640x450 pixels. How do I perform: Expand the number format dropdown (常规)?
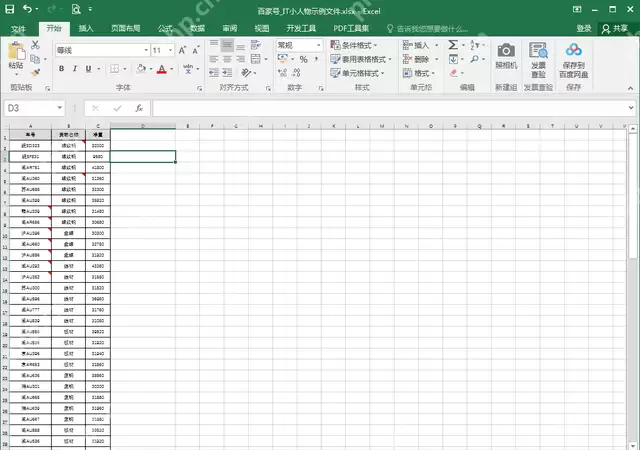pos(316,45)
